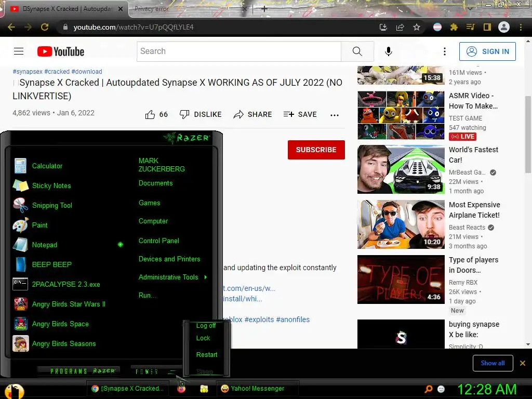This screenshot has width=532, height=399.
Task: Expand Administrative Tools submenu arrow
Action: tap(206, 277)
